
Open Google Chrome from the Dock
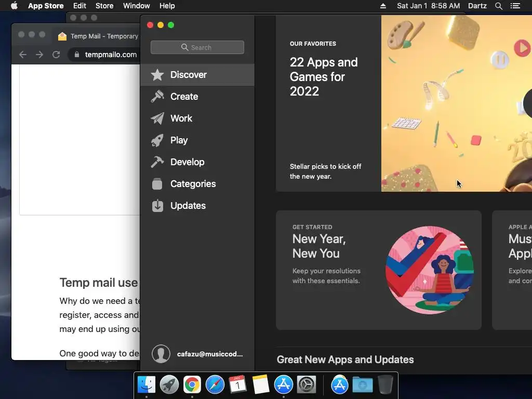point(192,385)
